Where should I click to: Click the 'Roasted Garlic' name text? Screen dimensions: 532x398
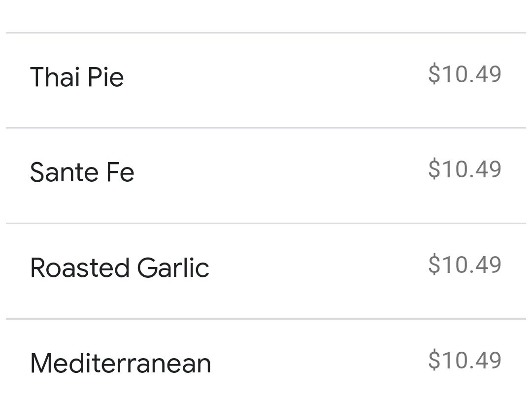pos(120,268)
